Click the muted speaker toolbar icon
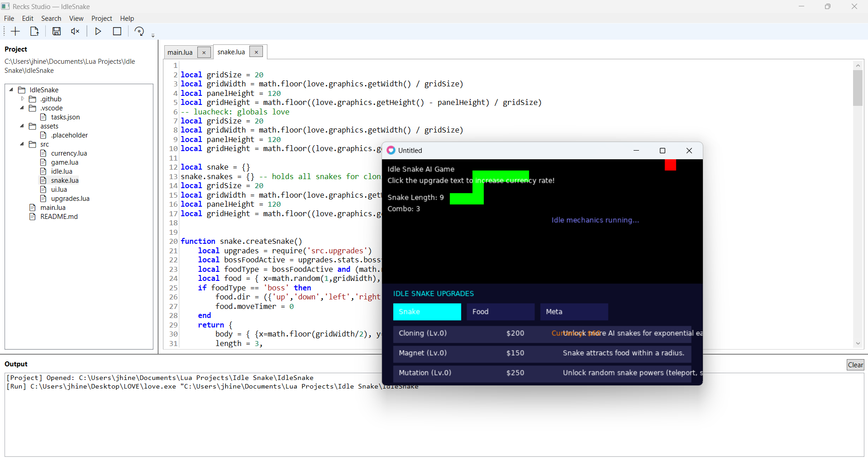 pyautogui.click(x=75, y=31)
